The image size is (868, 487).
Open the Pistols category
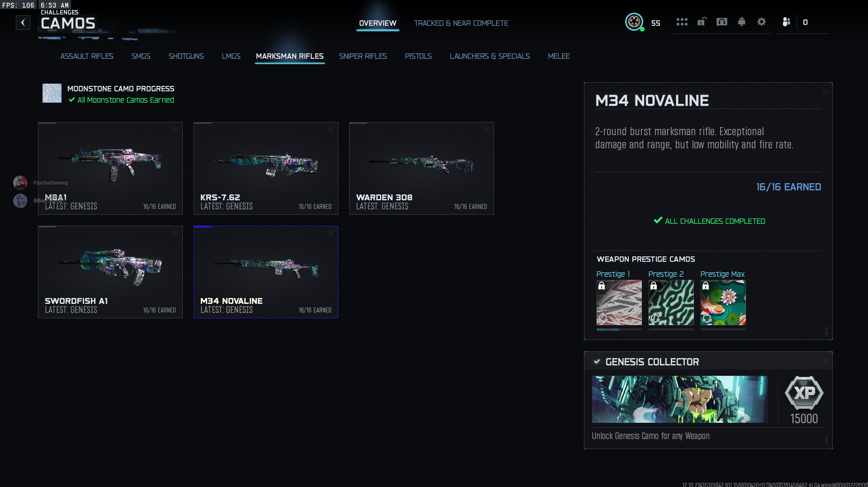pyautogui.click(x=418, y=56)
